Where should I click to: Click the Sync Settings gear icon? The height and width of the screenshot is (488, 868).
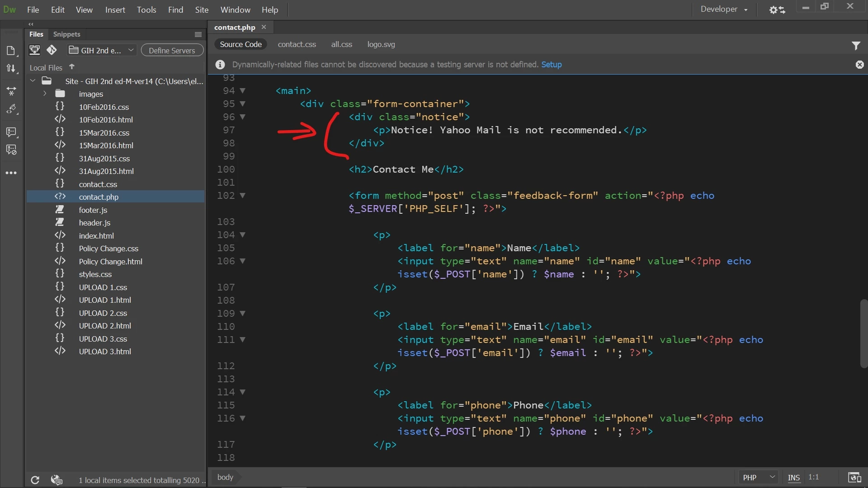[777, 9]
